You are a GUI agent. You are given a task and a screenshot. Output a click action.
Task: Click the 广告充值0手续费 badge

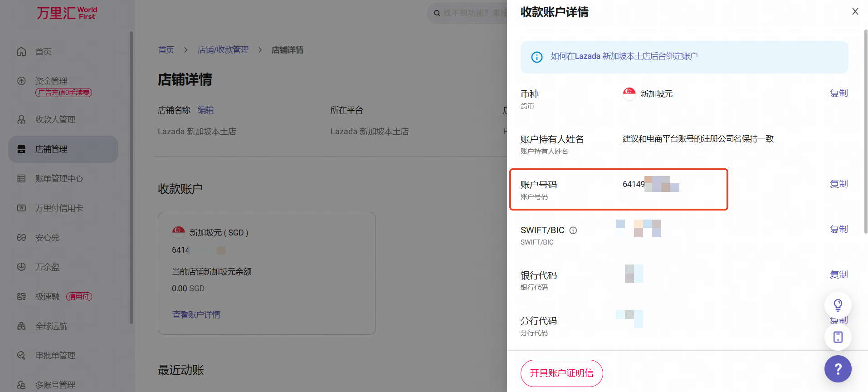64,93
